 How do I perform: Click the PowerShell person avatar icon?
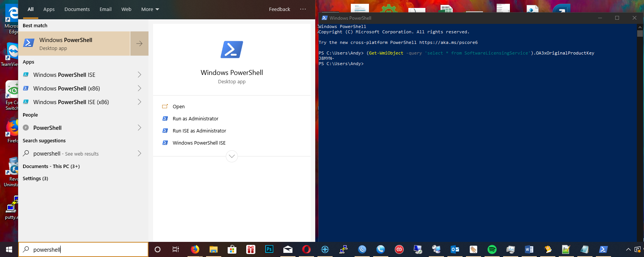click(26, 128)
